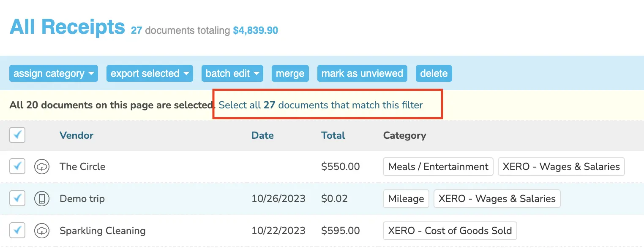
Task: Open the batch edit dropdown
Action: 232,73
